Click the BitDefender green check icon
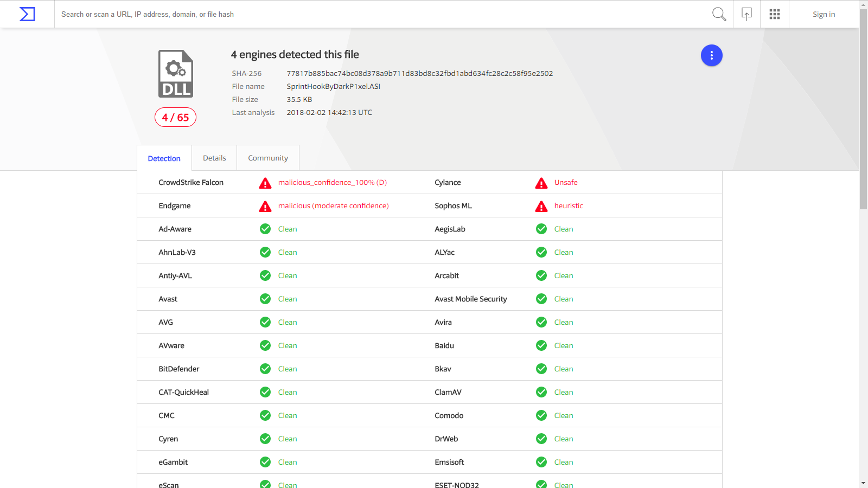The image size is (868, 488). point(265,369)
